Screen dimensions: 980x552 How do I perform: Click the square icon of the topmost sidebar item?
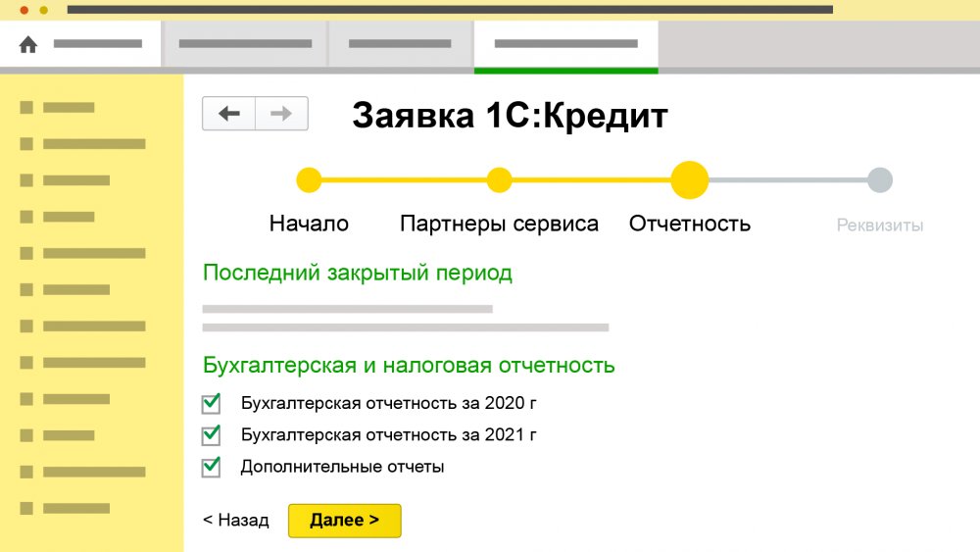(x=26, y=107)
